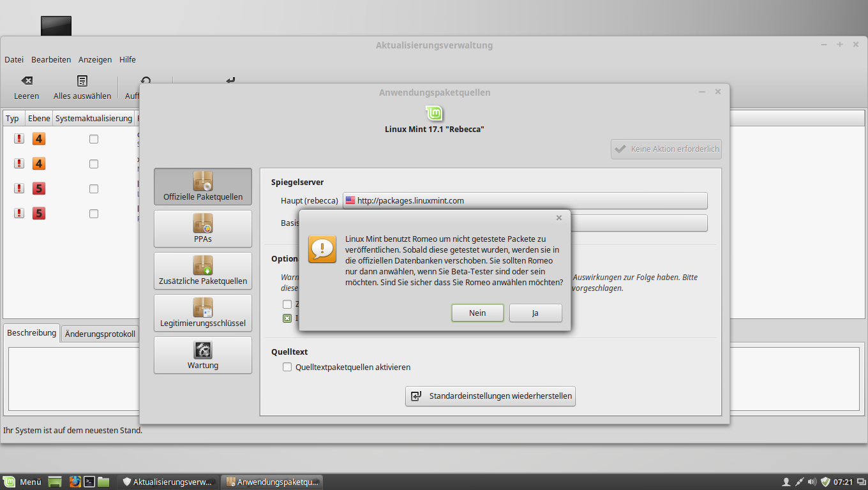Viewport: 868px width, 490px height.
Task: Sort by the Ebene column header
Action: tap(39, 118)
